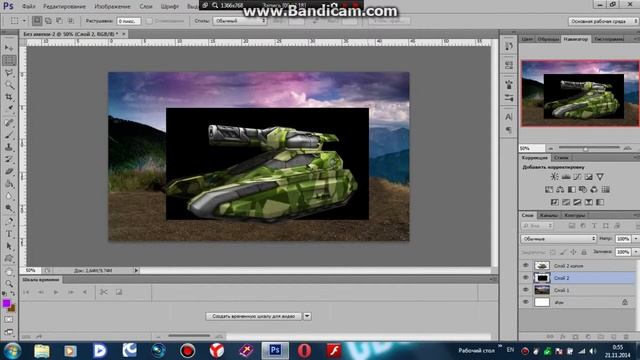Open the timeline type dropdown arrow
The width and height of the screenshot is (640, 360).
tap(307, 316)
